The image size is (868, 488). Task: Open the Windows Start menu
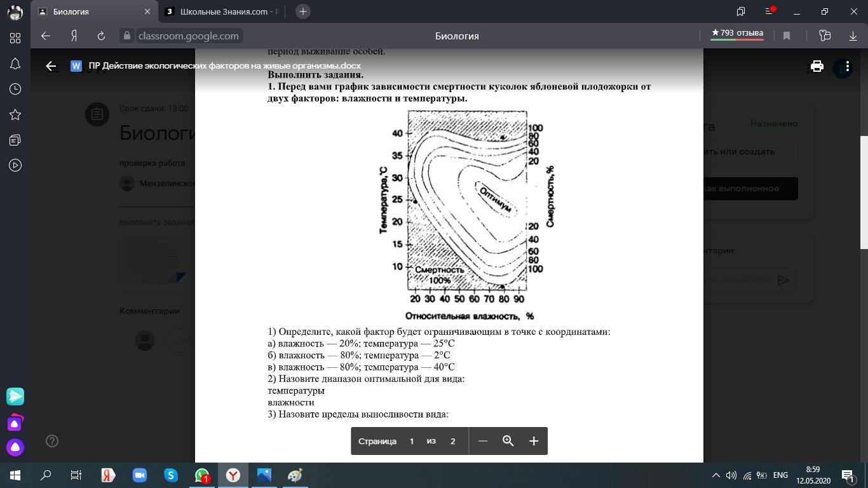[x=15, y=475]
